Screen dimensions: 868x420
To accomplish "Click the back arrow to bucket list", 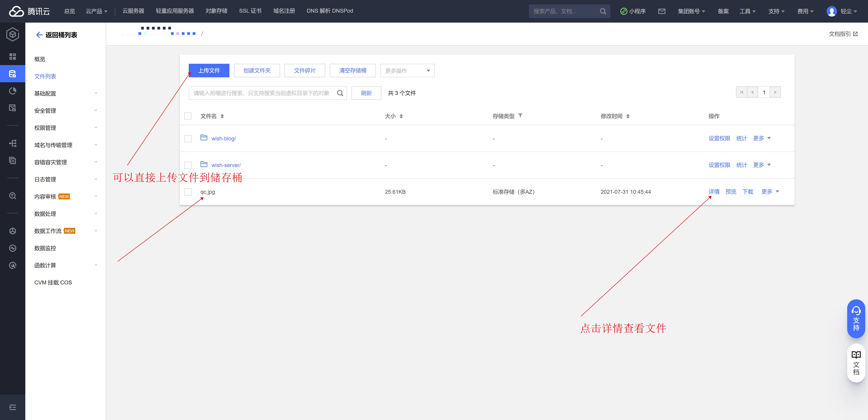I will pos(39,35).
